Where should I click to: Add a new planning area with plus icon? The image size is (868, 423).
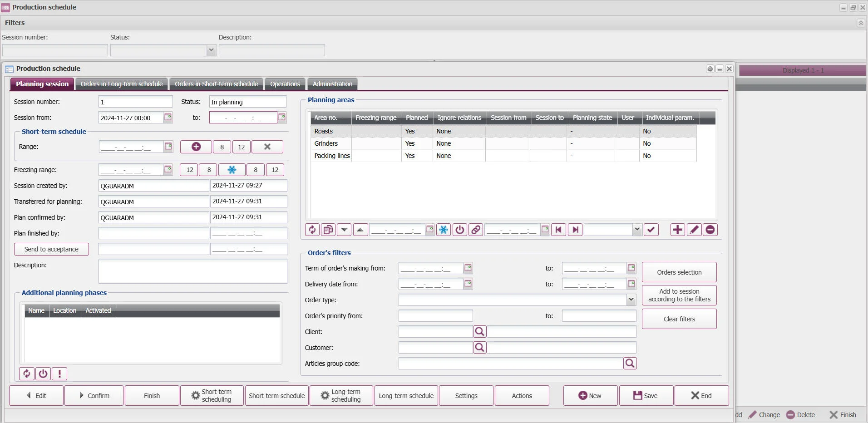click(678, 230)
